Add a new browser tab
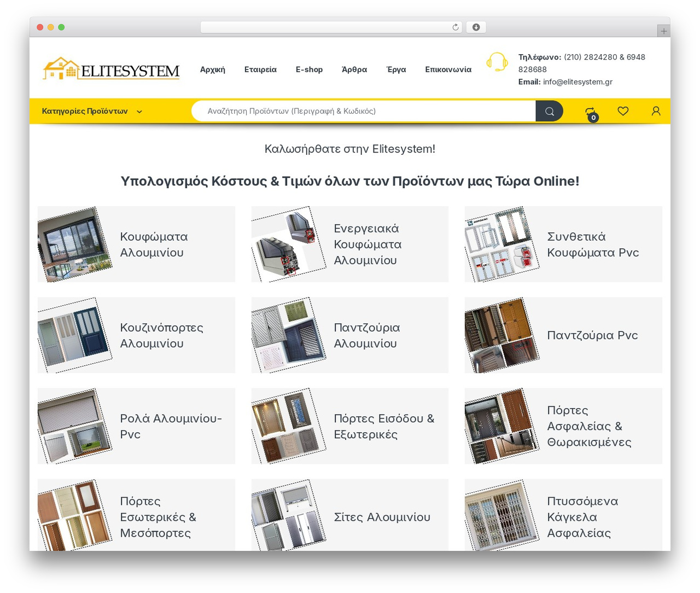Viewport: 700px width, 593px height. coord(663,31)
